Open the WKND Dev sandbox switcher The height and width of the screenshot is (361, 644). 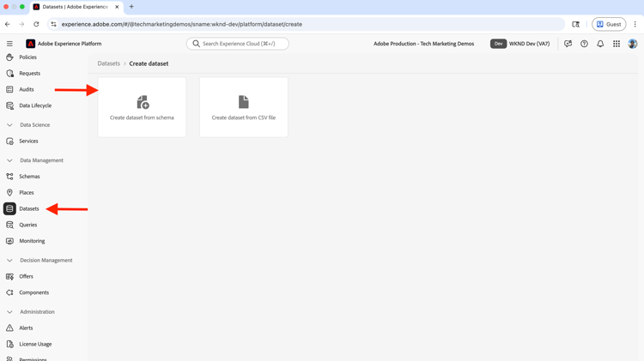(520, 44)
